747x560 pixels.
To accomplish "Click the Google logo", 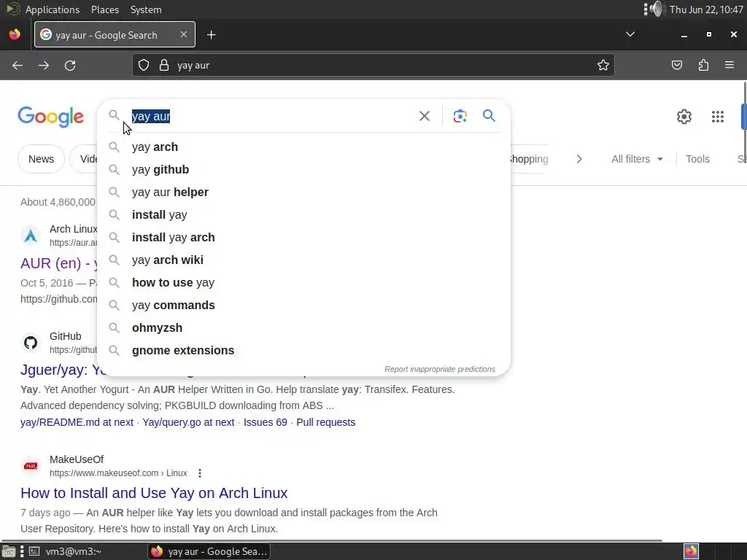I will [x=50, y=117].
